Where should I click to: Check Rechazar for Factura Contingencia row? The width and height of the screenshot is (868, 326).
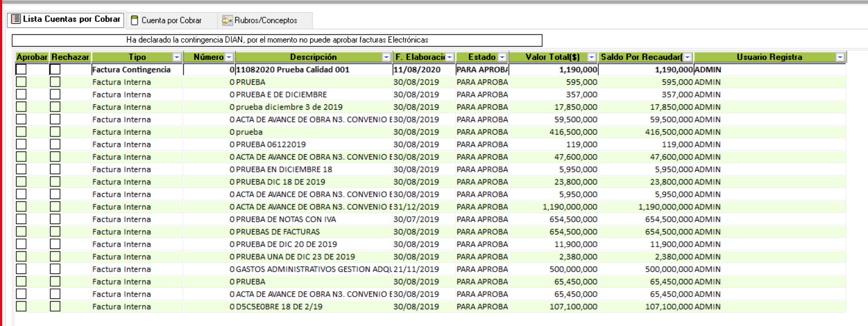click(55, 70)
